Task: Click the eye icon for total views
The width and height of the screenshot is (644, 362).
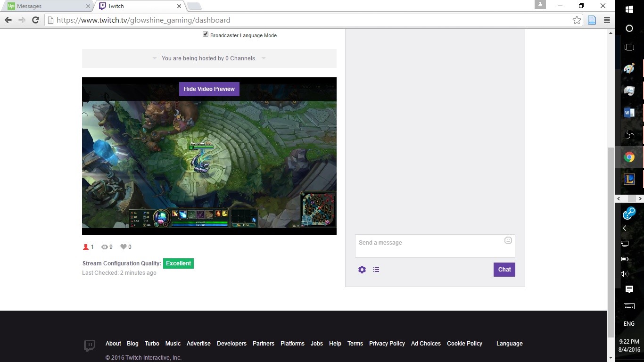Action: click(105, 247)
